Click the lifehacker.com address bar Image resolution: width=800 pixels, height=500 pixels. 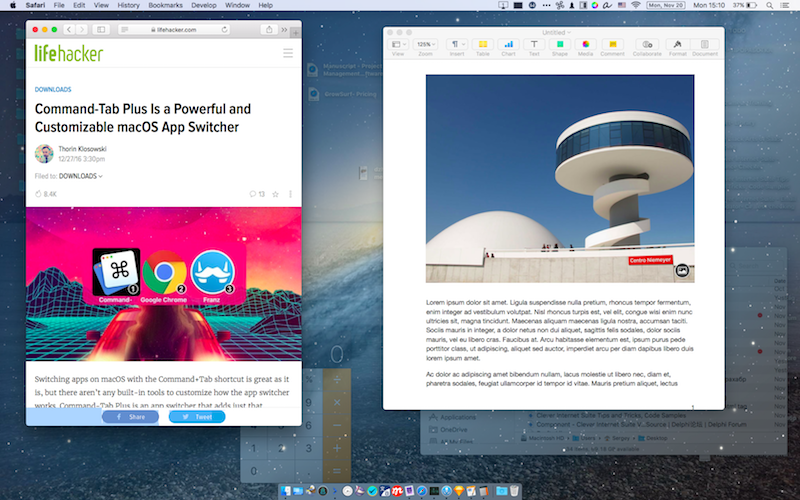tap(173, 30)
